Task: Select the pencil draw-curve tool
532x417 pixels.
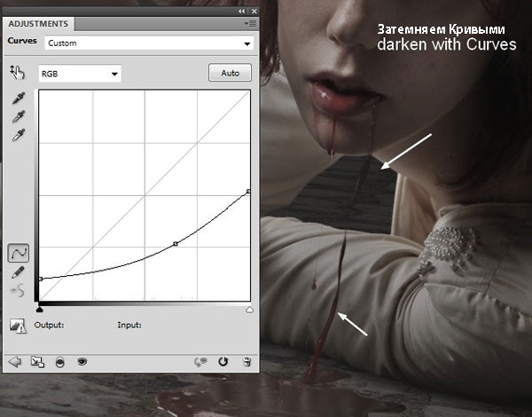Action: (x=18, y=272)
